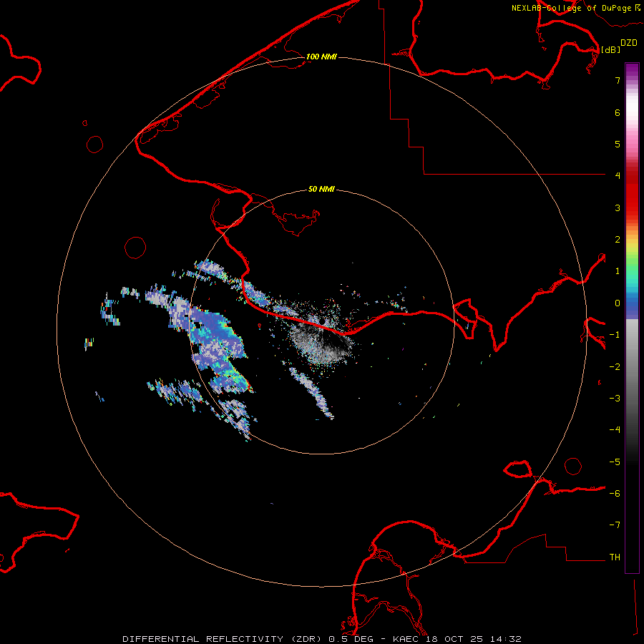Click the radar site clutter near center

321,339
